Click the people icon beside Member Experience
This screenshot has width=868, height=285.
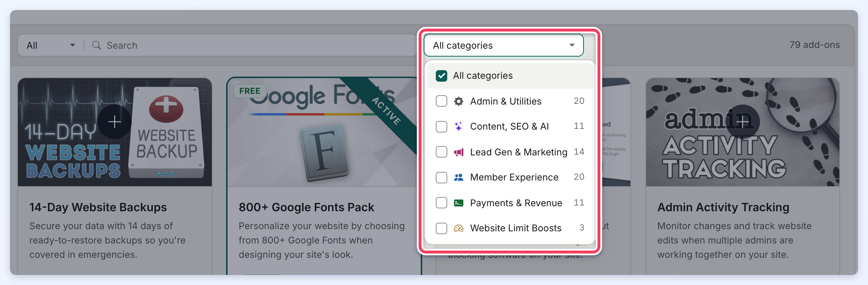tap(458, 177)
